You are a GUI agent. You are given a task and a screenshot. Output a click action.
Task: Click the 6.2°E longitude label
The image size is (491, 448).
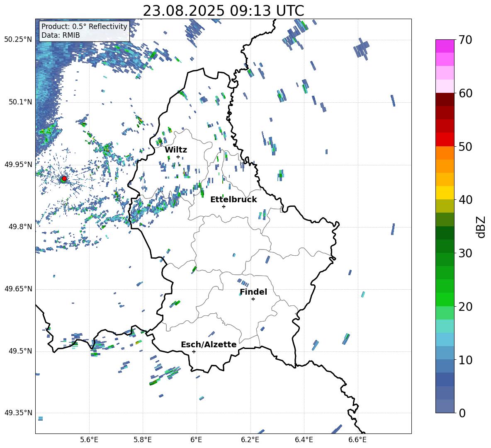click(250, 440)
